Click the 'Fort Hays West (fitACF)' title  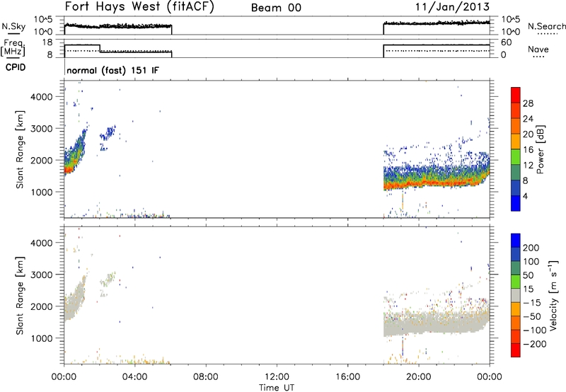[139, 7]
